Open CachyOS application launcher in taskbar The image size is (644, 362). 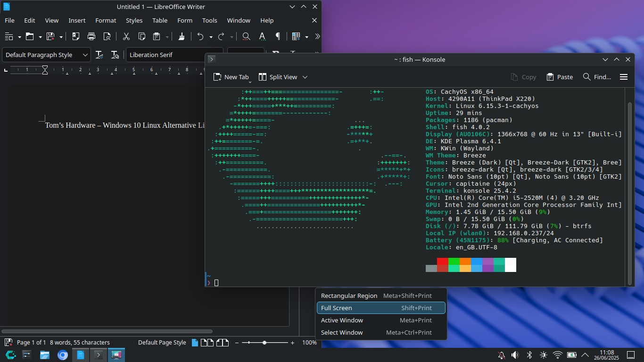click(x=10, y=355)
